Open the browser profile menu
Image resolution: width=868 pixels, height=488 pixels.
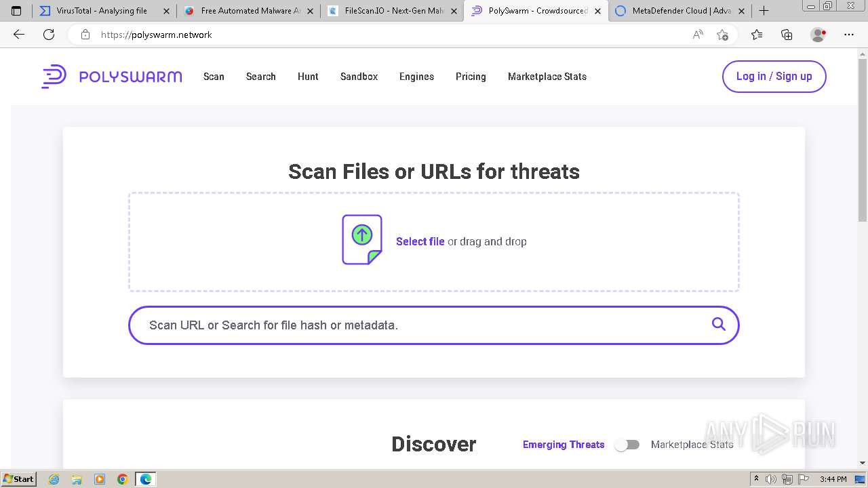[818, 35]
